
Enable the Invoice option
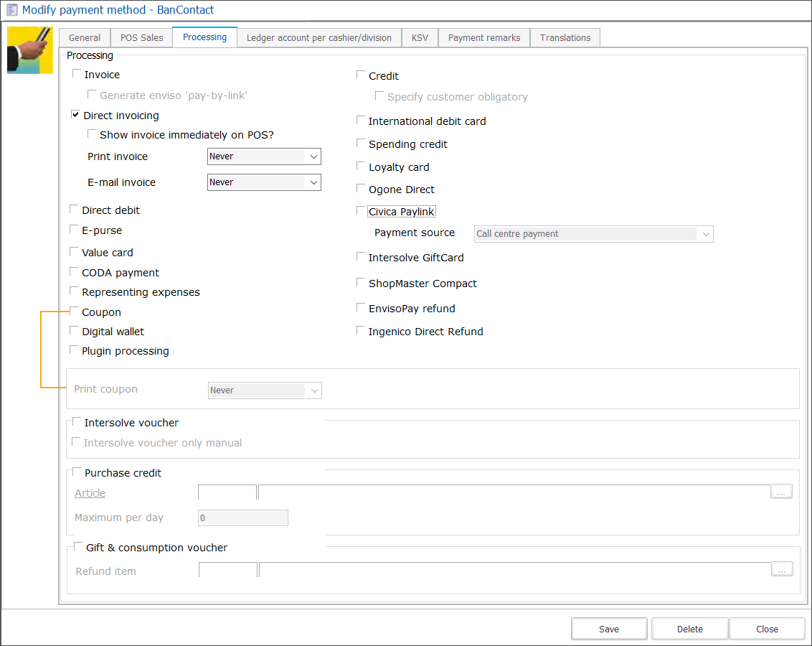pos(75,72)
